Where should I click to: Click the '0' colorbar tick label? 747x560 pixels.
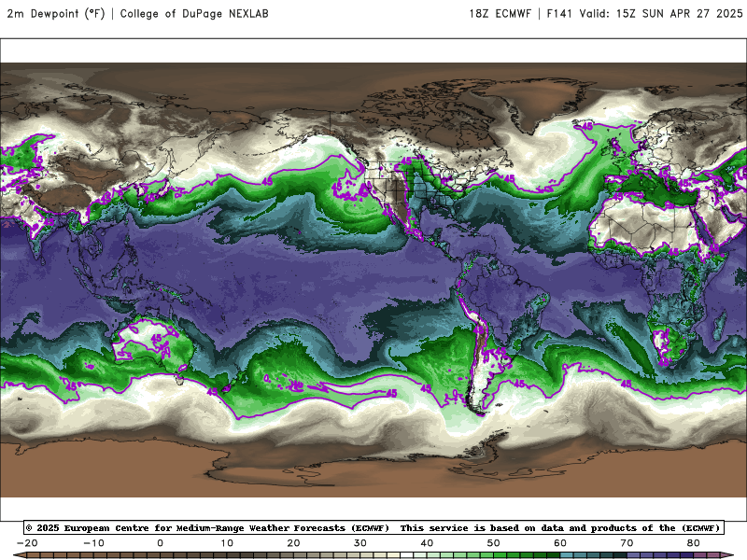(x=160, y=543)
